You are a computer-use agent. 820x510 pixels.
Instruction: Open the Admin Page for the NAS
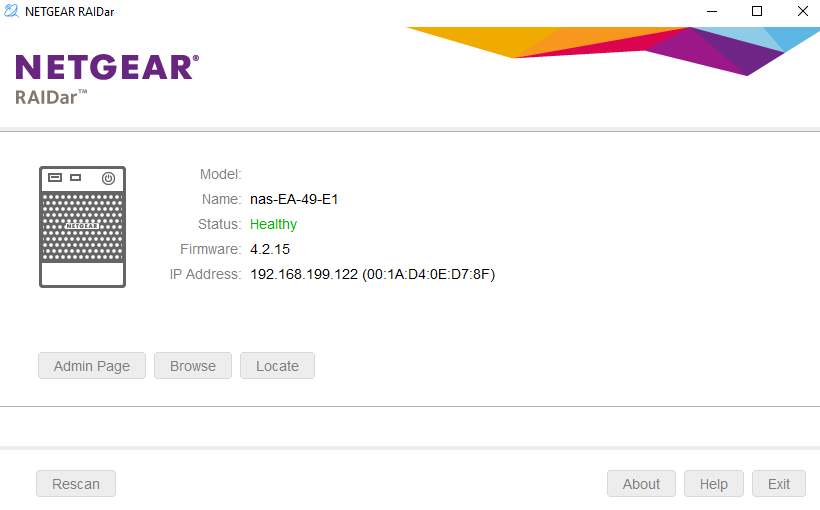click(92, 366)
